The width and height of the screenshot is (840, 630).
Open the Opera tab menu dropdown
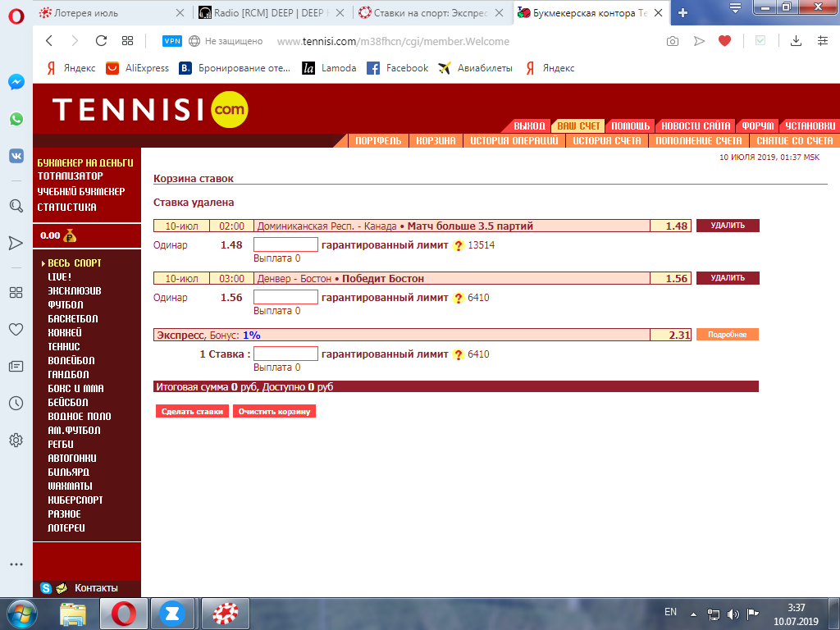[735, 8]
